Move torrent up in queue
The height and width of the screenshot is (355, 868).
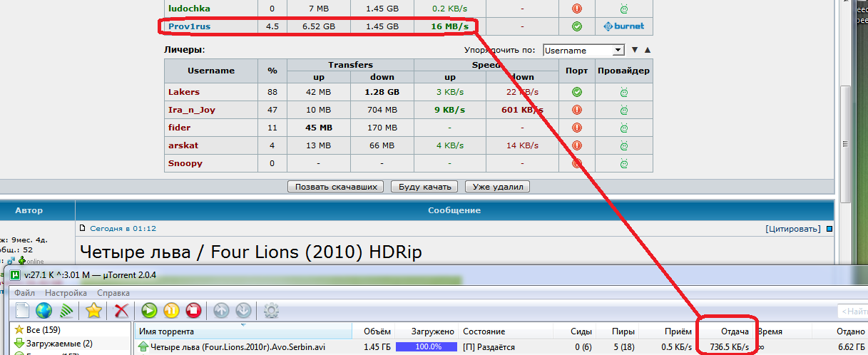221,311
